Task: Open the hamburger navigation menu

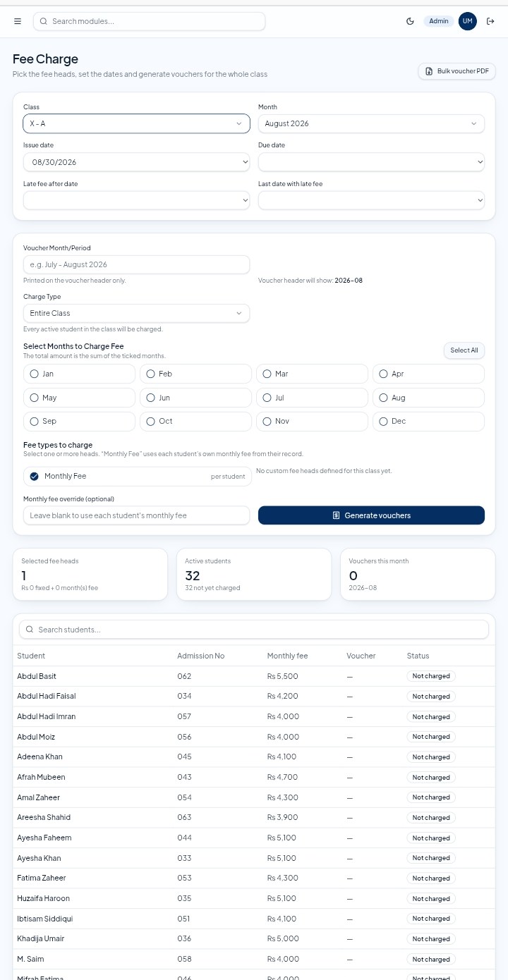Action: click(x=18, y=21)
